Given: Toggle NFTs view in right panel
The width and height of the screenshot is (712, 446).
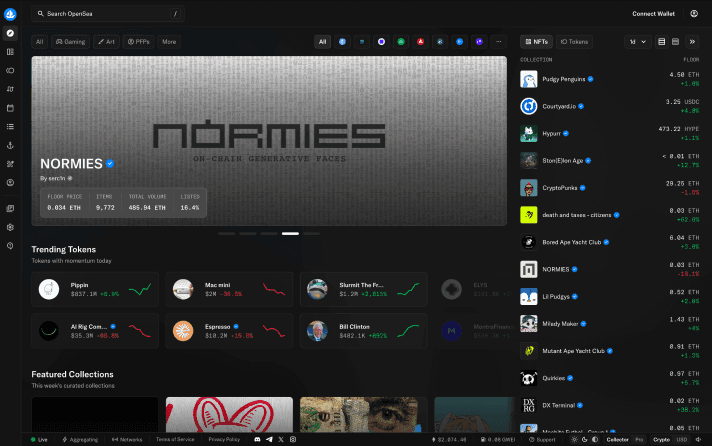Looking at the screenshot, I should pos(536,42).
